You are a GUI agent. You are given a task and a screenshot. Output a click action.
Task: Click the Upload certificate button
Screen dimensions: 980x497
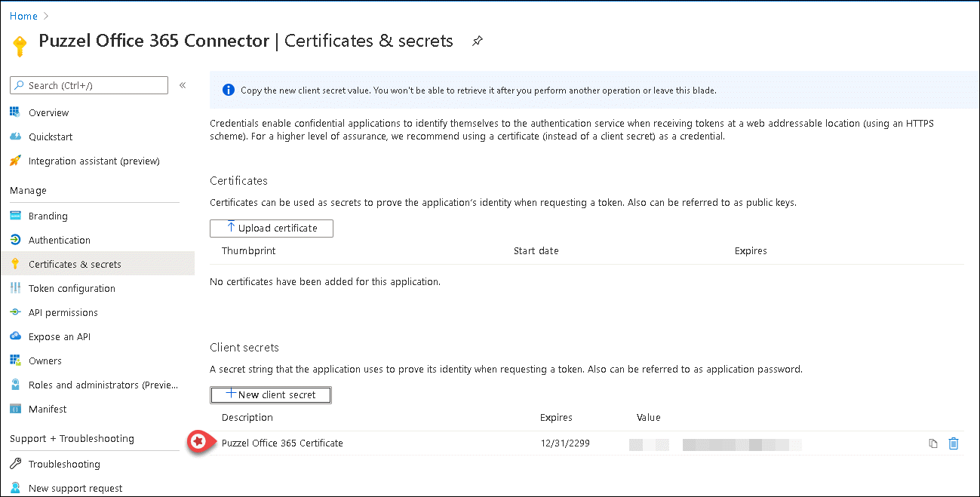[x=272, y=229]
